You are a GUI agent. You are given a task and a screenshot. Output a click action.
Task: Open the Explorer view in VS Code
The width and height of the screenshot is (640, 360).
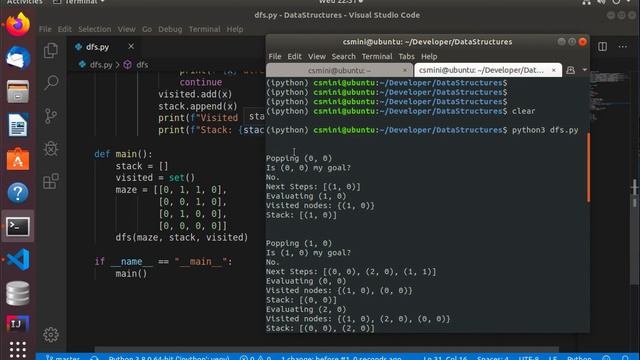[x=51, y=51]
